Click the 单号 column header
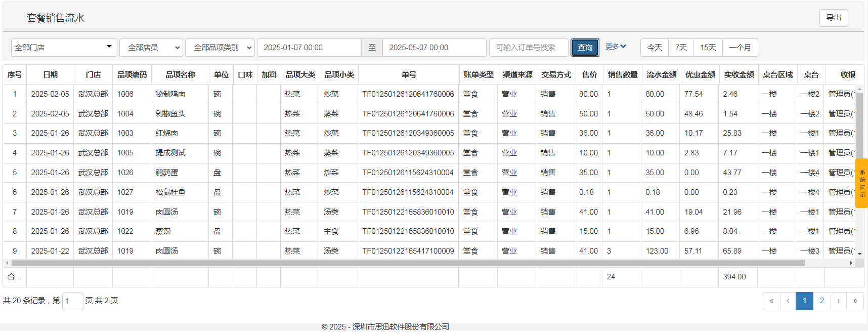Image resolution: width=868 pixels, height=332 pixels. coord(409,74)
